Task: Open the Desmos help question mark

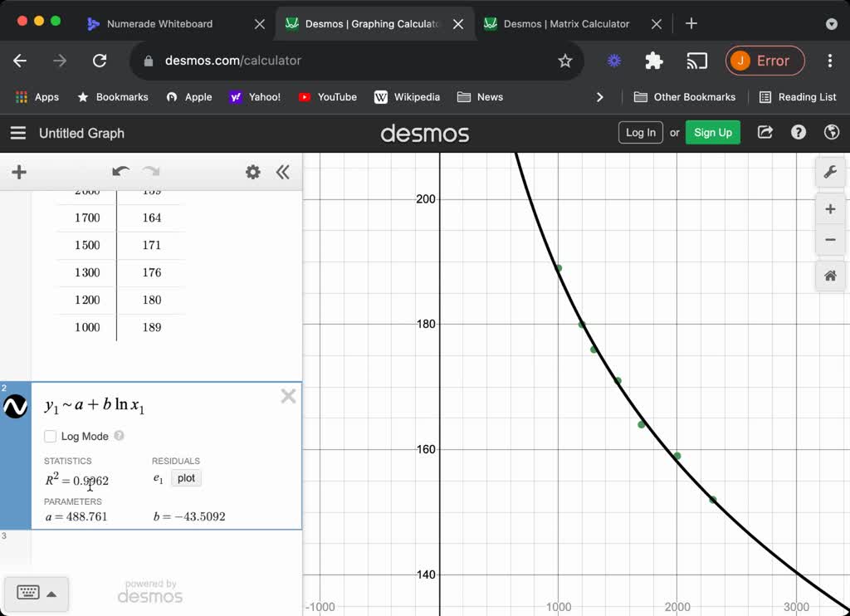Action: (x=799, y=133)
